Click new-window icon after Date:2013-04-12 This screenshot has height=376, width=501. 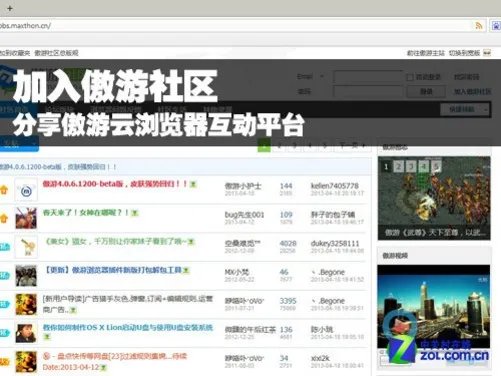[x=104, y=367]
